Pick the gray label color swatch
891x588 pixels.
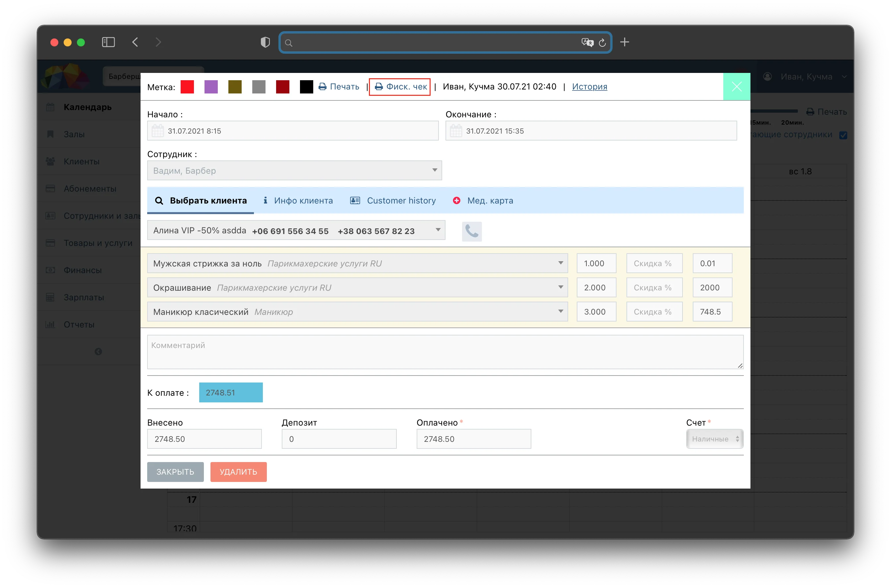tap(259, 87)
